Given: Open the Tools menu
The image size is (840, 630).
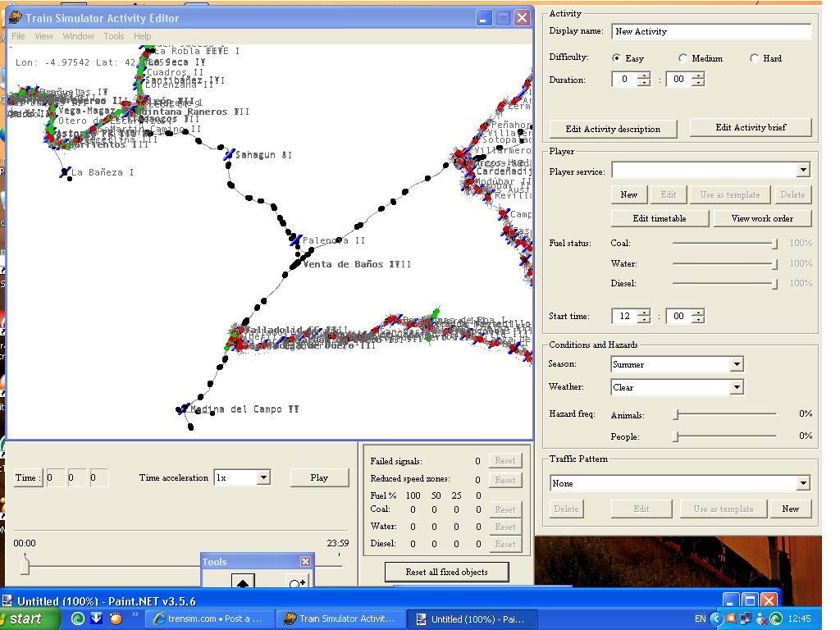Looking at the screenshot, I should point(114,36).
